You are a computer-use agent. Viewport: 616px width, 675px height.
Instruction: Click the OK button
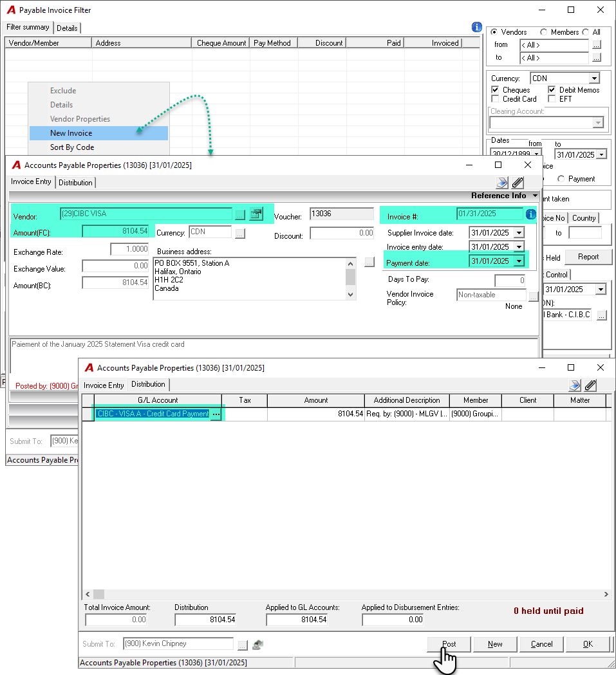[588, 644]
